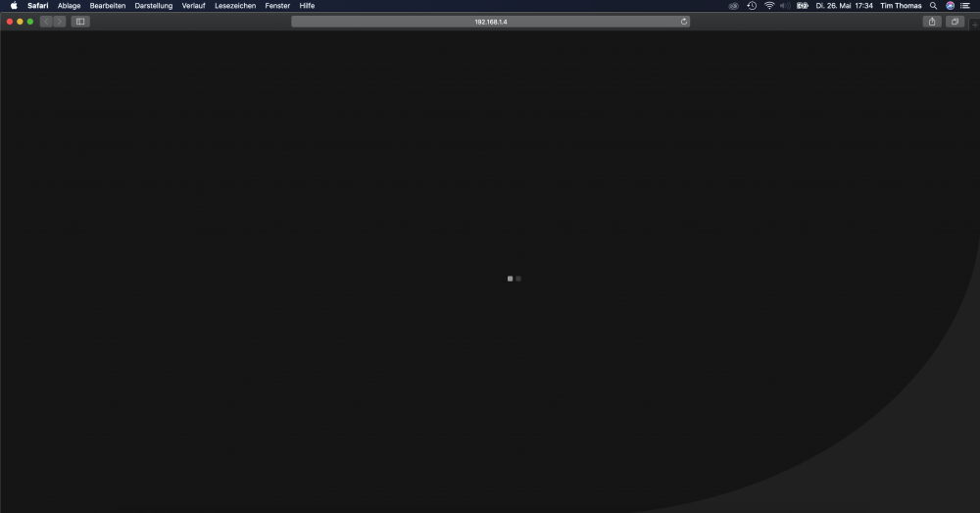
Task: Reload the 192.168.1.4 page
Action: coord(684,22)
